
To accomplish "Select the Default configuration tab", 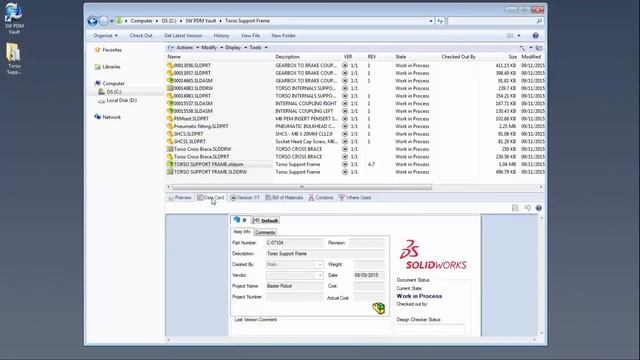I will tap(266, 220).
